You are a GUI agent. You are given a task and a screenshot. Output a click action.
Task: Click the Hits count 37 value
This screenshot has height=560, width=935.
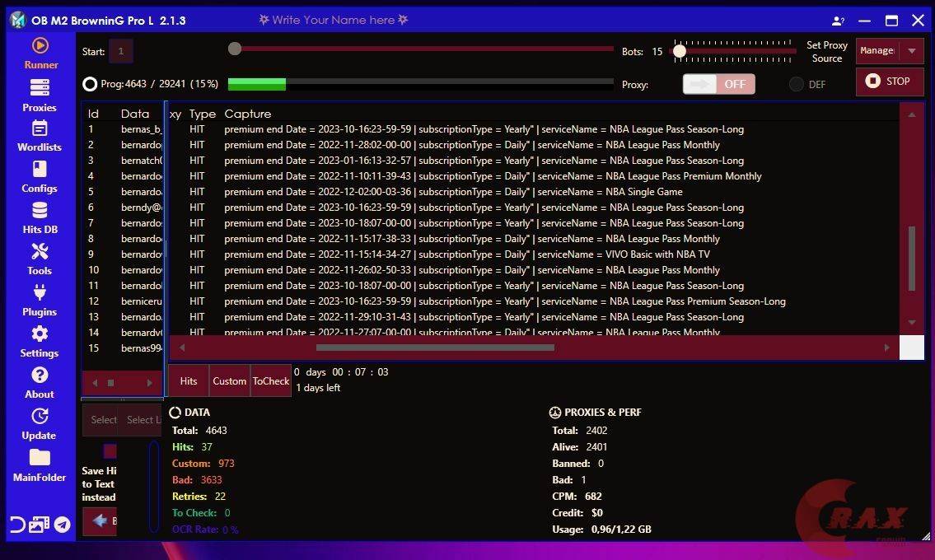(206, 447)
